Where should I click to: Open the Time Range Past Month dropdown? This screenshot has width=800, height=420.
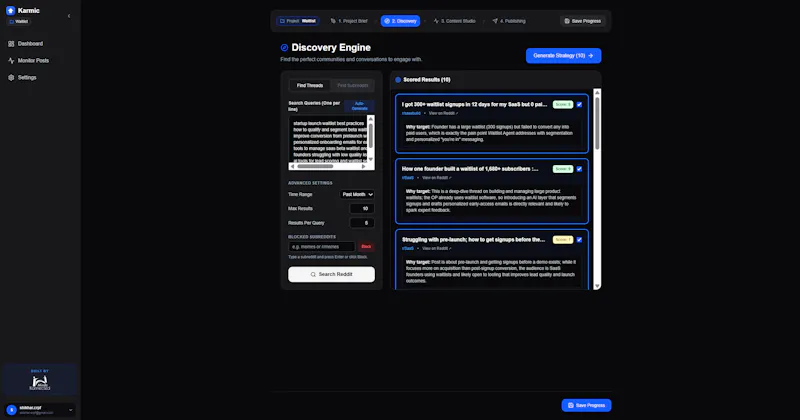pyautogui.click(x=357, y=194)
